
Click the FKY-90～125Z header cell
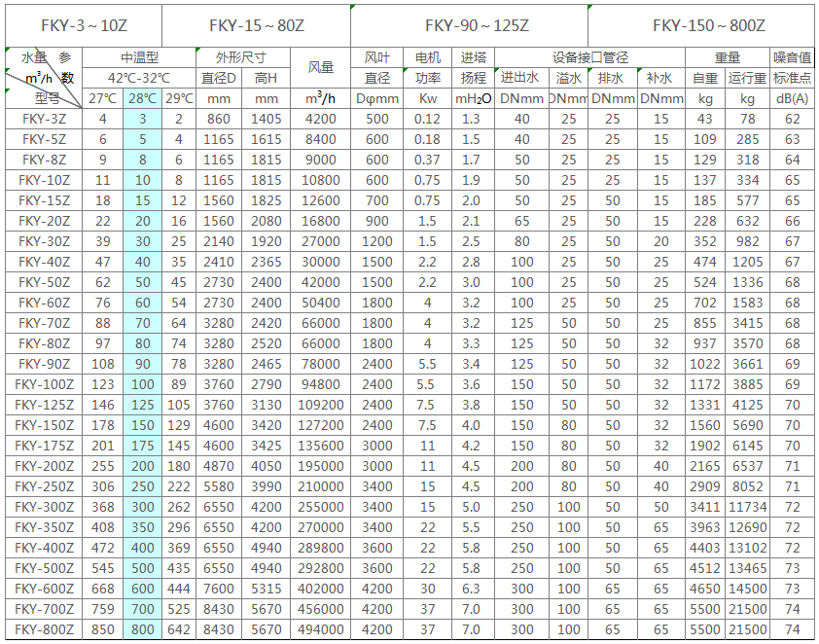pos(469,25)
